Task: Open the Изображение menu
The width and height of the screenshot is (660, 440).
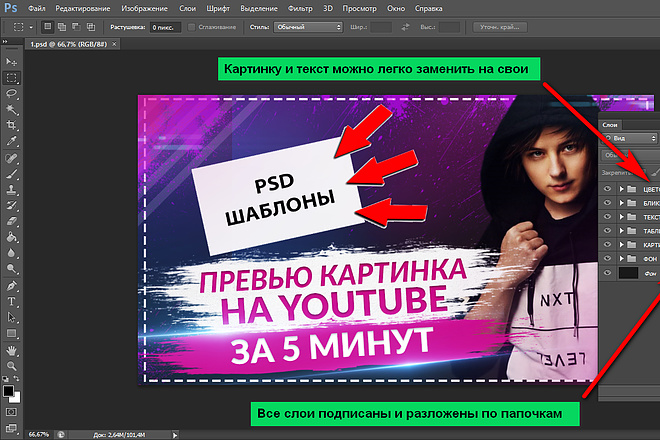Action: click(x=144, y=8)
